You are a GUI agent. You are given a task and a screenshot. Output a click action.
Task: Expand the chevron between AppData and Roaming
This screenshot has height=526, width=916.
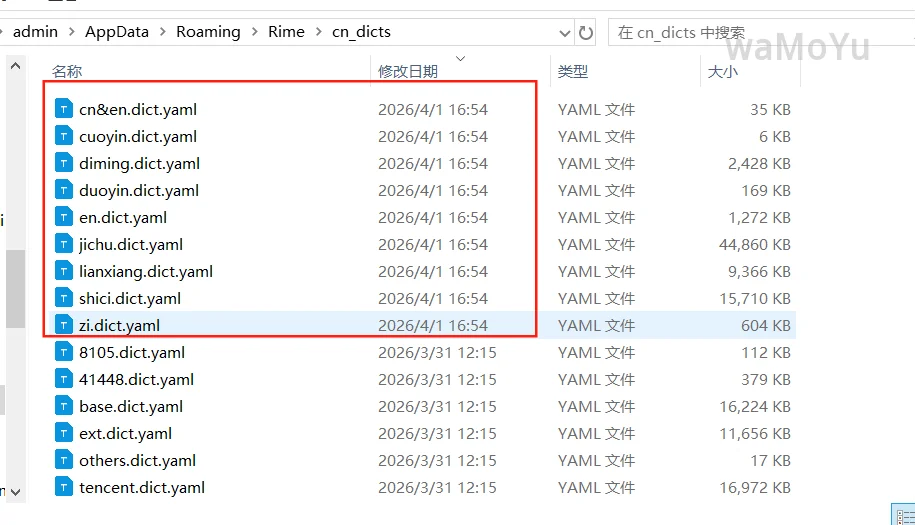(163, 32)
